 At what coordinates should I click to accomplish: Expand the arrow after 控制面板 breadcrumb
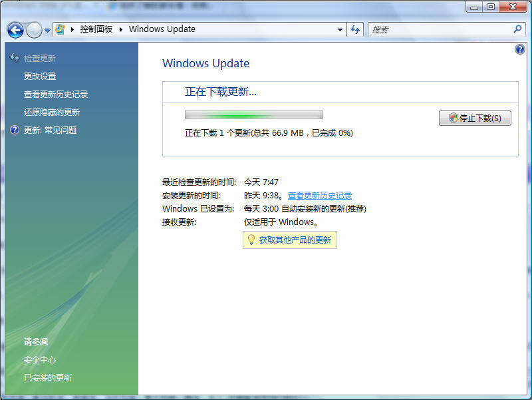(x=121, y=29)
